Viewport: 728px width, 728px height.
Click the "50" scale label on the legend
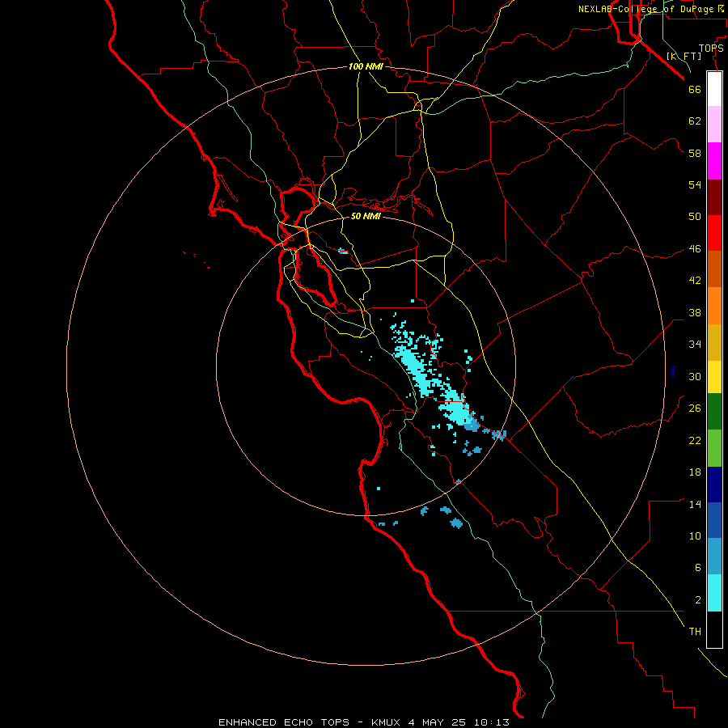click(695, 217)
